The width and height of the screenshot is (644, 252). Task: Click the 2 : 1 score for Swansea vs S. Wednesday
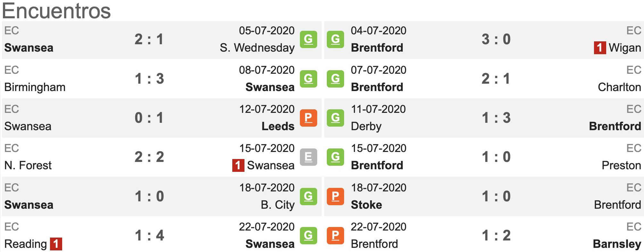149,39
